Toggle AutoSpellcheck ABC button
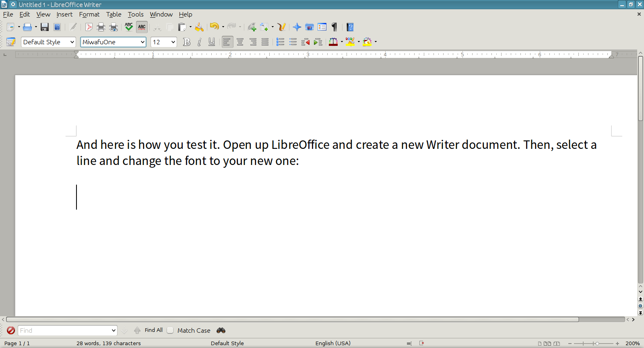The width and height of the screenshot is (644, 348). point(142,27)
